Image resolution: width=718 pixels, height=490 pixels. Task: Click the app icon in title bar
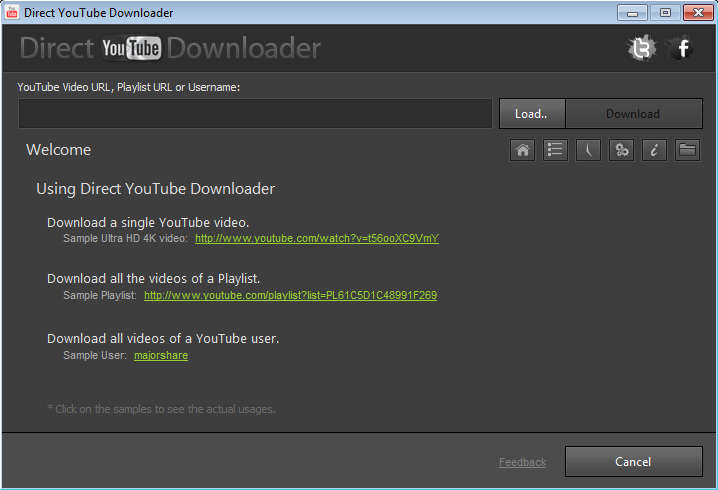[11, 12]
